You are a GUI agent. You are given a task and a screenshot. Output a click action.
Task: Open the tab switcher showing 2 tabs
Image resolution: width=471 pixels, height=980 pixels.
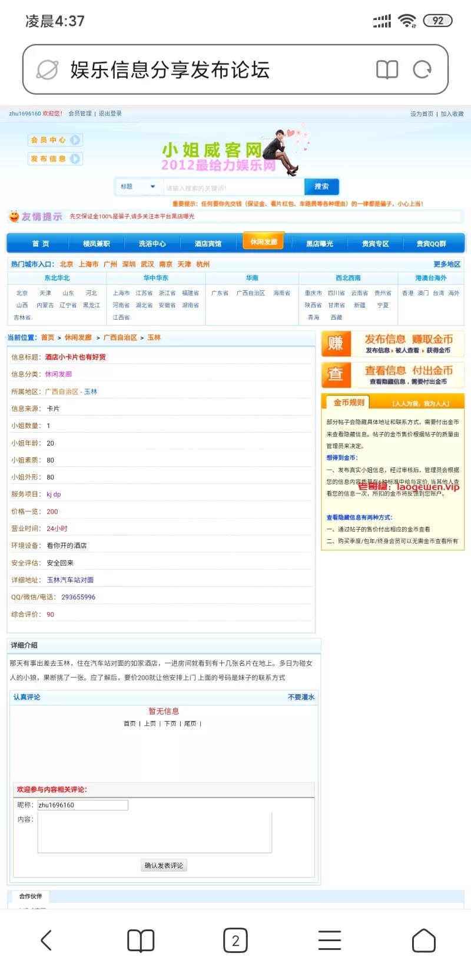click(x=235, y=940)
